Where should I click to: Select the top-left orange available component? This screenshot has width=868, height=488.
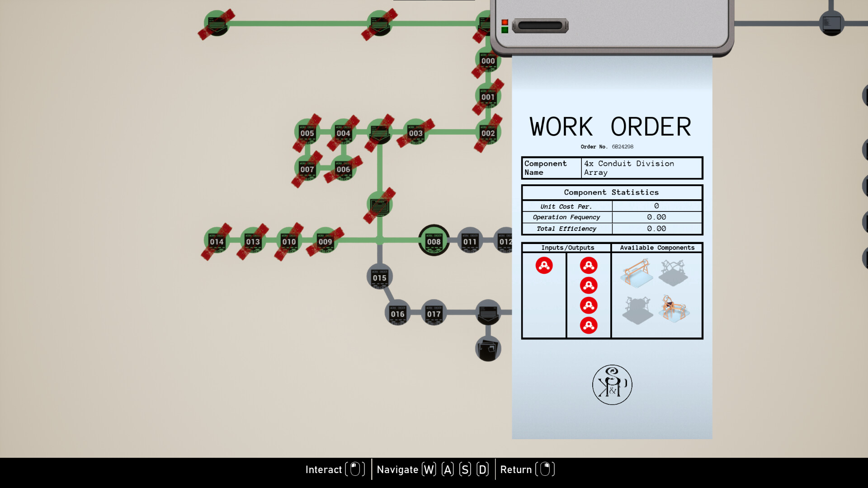tap(637, 273)
